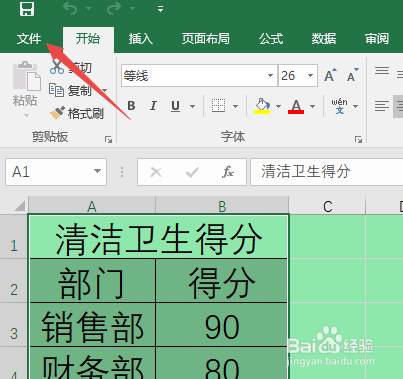The width and height of the screenshot is (403, 379).
Task: Expand the phonetic guide dropdown arrow
Action: coord(355,106)
